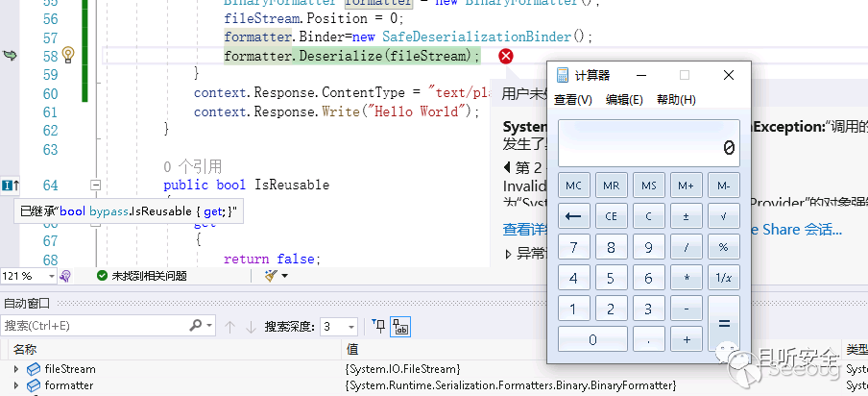Expand the formatter variable node
Image resolution: width=868 pixels, height=396 pixels.
[x=15, y=385]
